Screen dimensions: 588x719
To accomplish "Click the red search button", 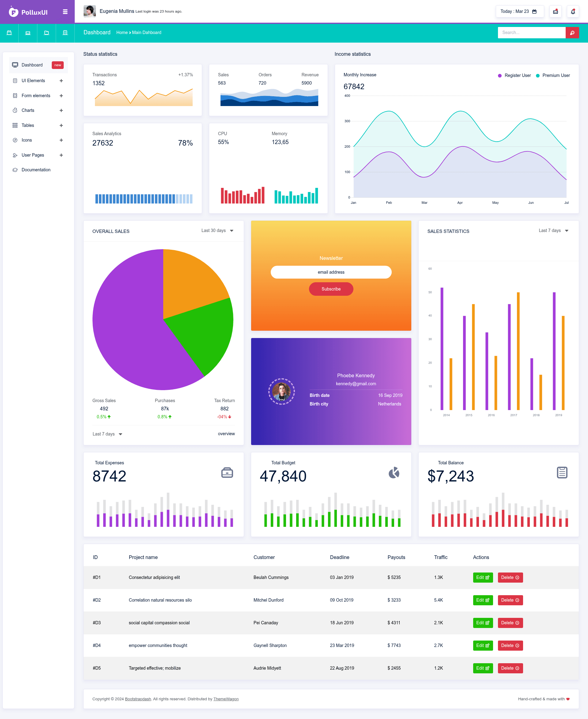I will pyautogui.click(x=572, y=32).
